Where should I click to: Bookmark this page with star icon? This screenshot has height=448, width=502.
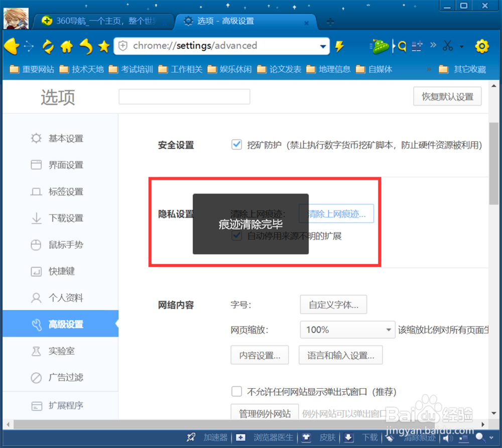point(104,47)
